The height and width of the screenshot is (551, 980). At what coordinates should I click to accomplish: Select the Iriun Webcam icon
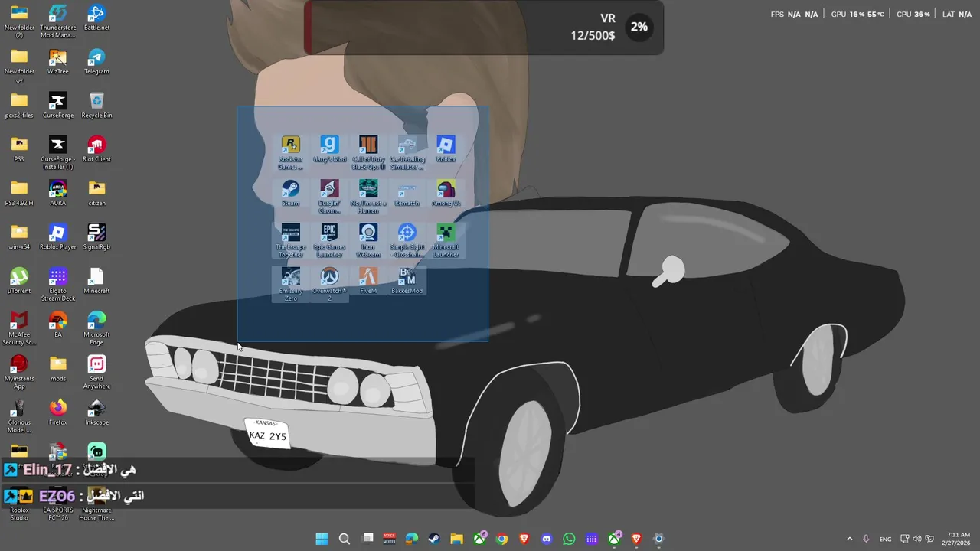[x=368, y=240]
